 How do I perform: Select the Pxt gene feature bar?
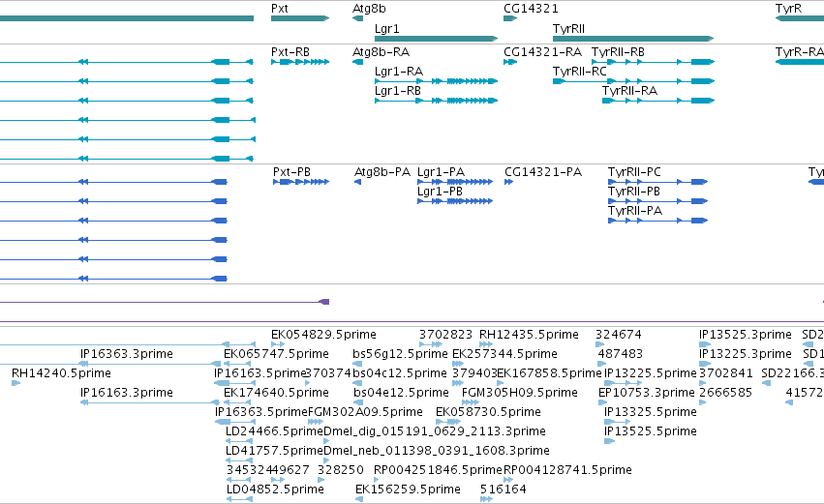[300, 18]
